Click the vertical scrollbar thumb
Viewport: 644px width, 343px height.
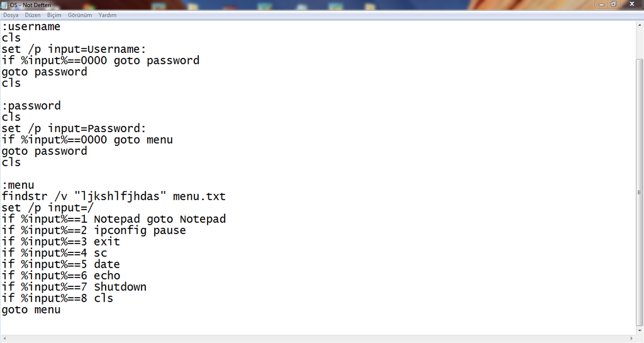(x=640, y=192)
